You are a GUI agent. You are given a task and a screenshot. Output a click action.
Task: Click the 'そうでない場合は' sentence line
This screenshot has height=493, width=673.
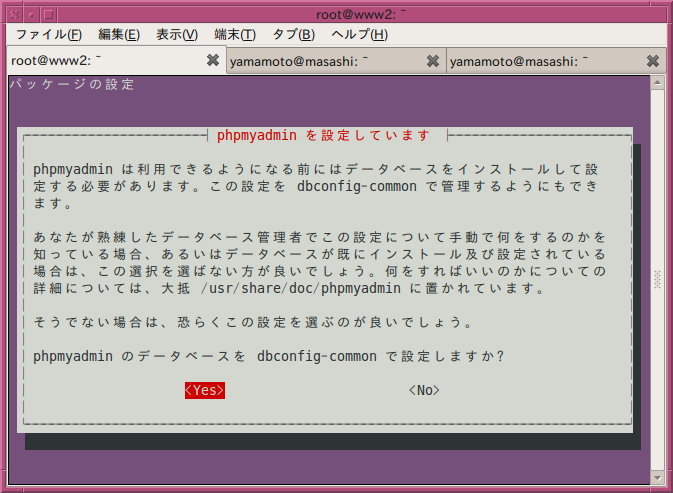(x=253, y=322)
